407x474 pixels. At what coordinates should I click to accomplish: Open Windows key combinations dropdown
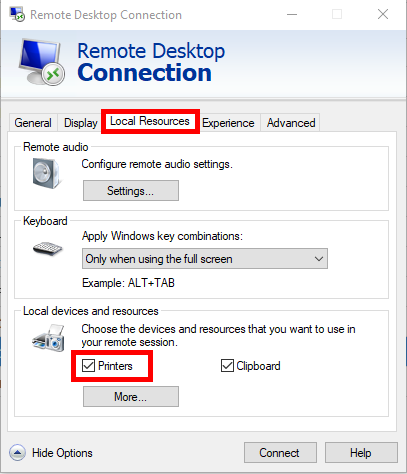click(205, 259)
